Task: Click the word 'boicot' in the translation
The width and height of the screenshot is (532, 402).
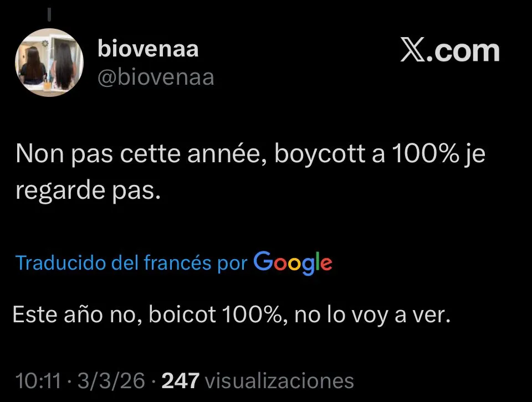Action: 182,314
